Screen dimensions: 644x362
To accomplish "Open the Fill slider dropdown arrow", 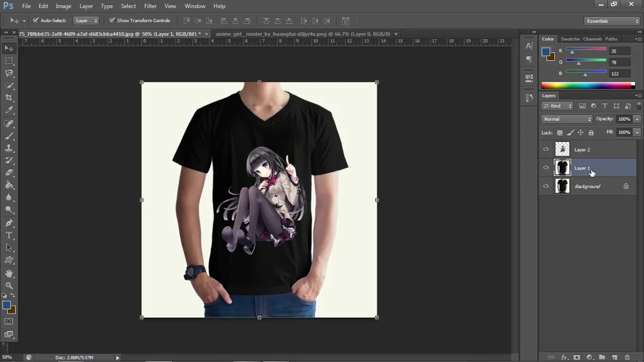I will pos(637,132).
